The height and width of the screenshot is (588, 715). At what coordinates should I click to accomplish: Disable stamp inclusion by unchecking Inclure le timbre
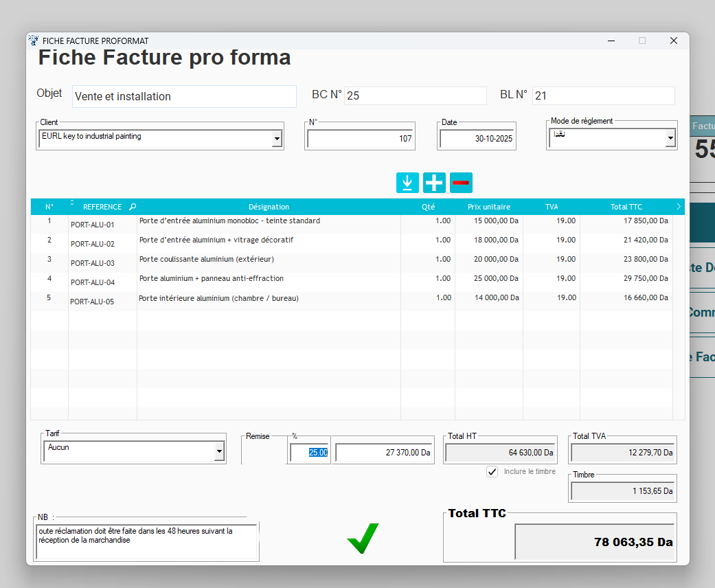click(x=492, y=471)
